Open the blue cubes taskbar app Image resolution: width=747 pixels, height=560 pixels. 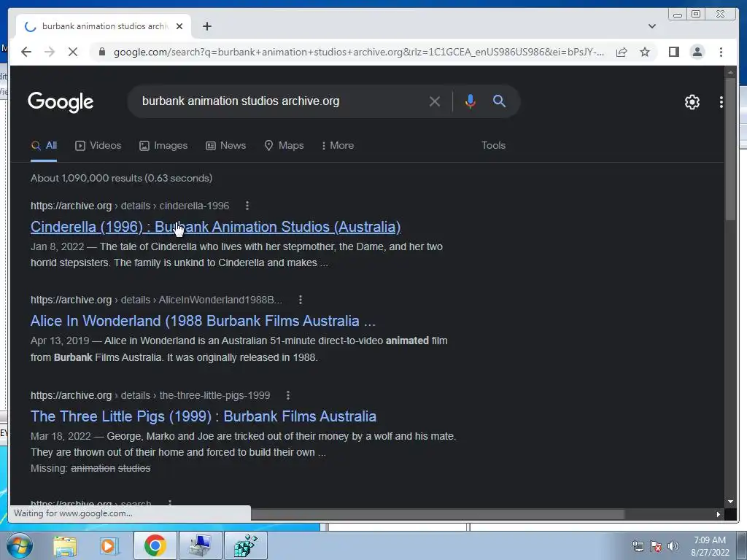tap(245, 545)
